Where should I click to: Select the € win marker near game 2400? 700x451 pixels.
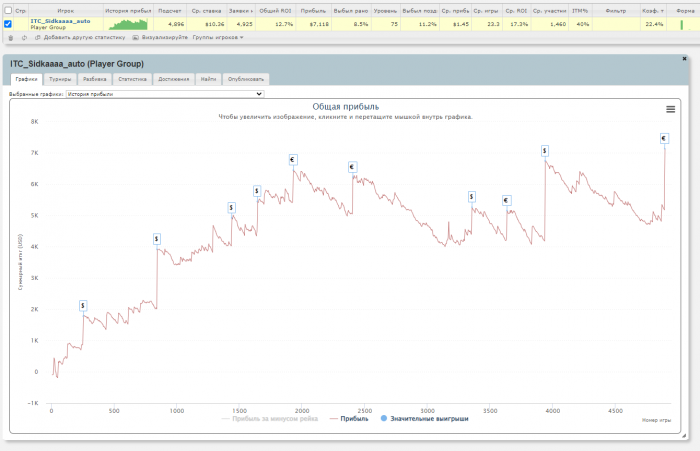[352, 167]
